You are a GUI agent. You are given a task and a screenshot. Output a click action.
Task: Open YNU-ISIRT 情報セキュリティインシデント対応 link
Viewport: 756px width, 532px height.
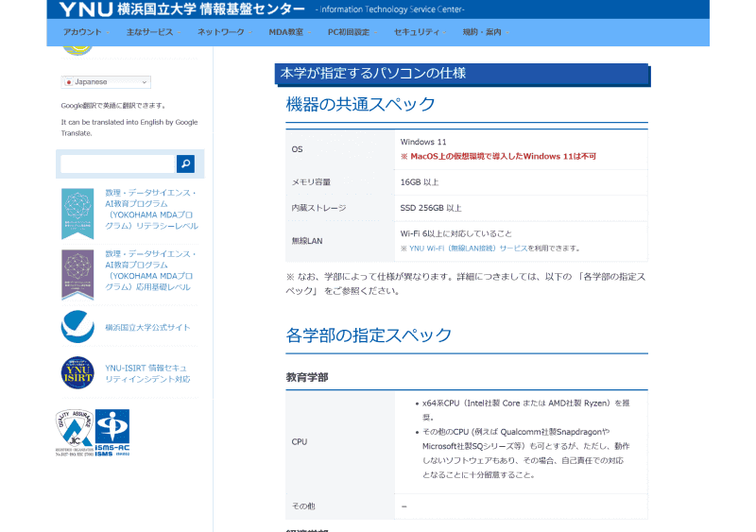pos(147,374)
